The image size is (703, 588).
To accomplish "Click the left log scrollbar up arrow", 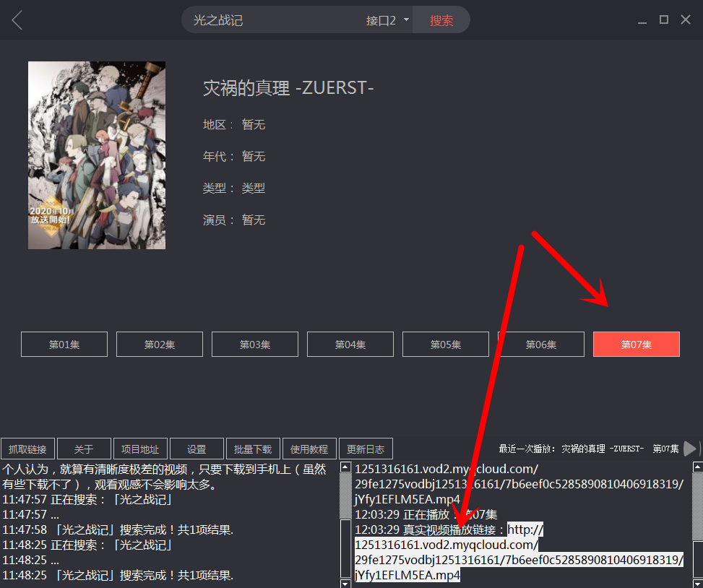I will pyautogui.click(x=345, y=467).
